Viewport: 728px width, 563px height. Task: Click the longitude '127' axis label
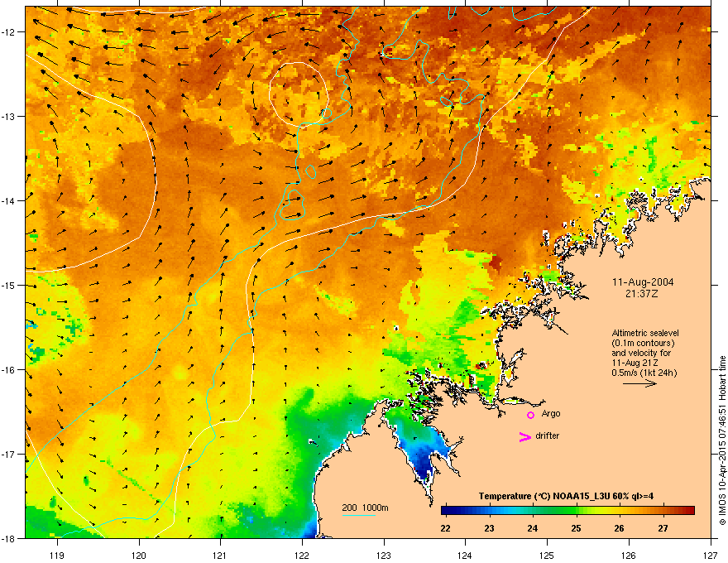tap(711, 555)
